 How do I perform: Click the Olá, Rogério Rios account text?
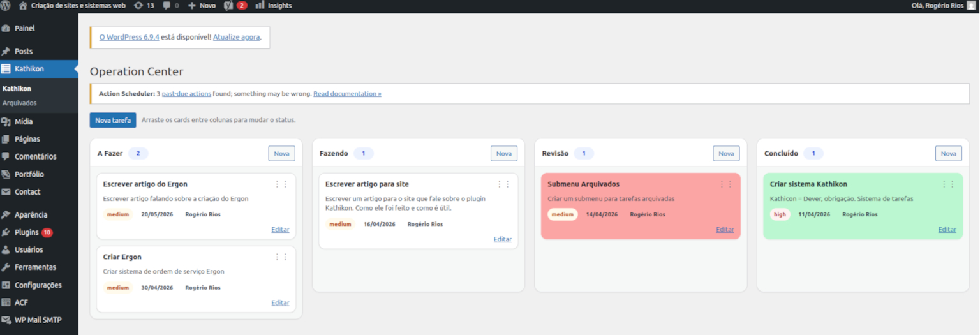click(x=937, y=5)
